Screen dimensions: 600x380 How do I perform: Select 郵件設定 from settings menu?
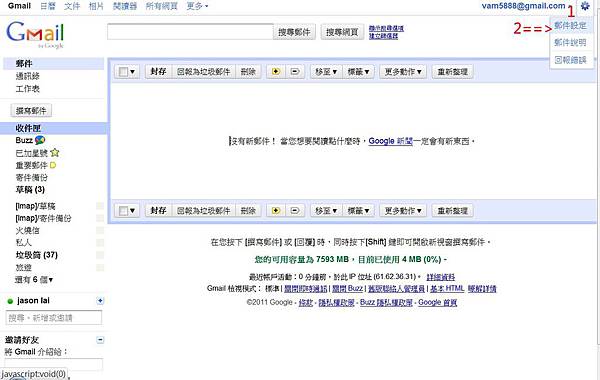coord(570,26)
